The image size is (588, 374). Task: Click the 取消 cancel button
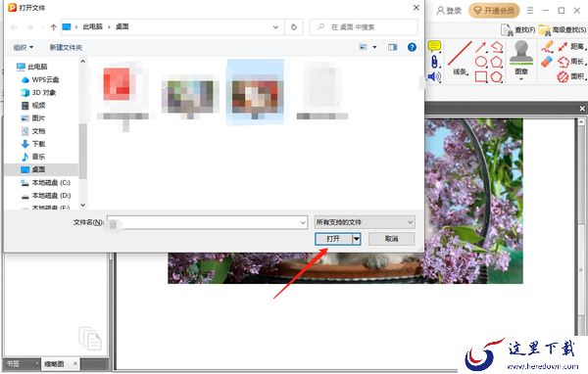point(391,239)
